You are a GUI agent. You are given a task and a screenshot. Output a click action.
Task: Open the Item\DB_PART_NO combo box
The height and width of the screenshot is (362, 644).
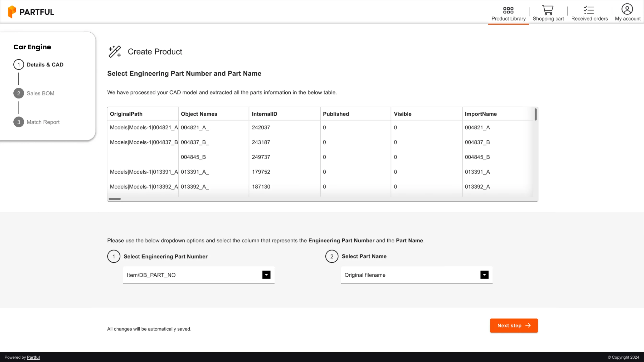click(x=199, y=275)
